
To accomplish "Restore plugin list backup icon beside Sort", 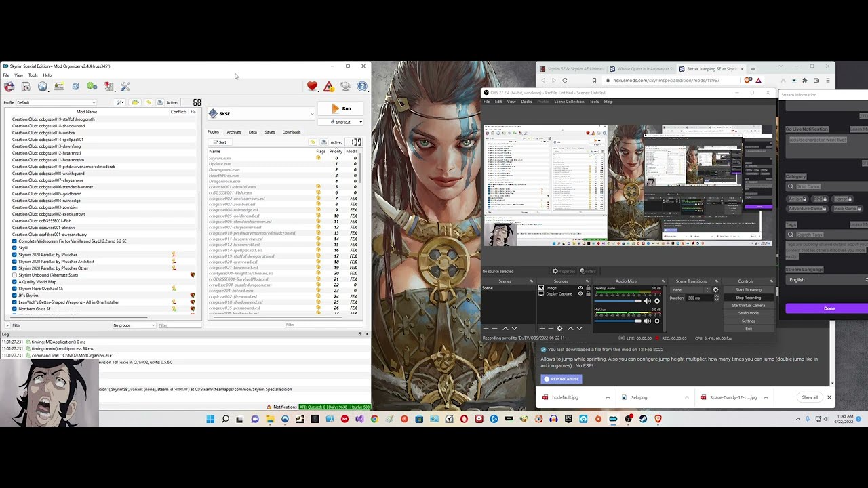I will pos(313,142).
